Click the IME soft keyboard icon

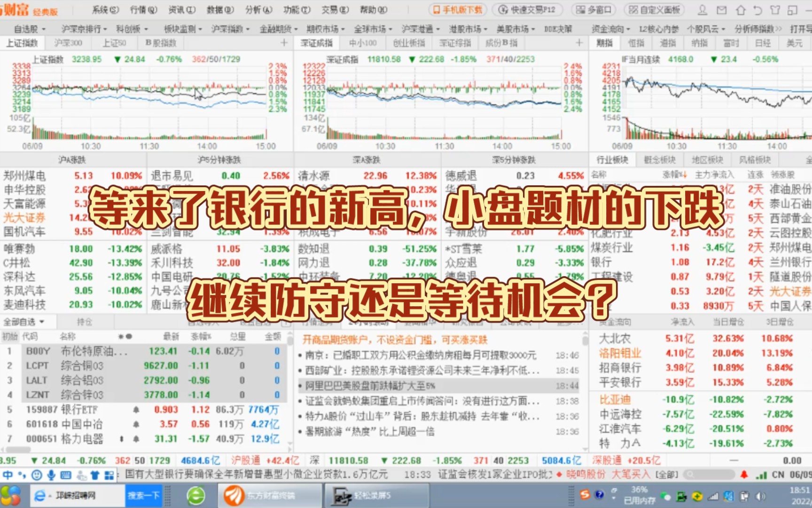coord(66,475)
